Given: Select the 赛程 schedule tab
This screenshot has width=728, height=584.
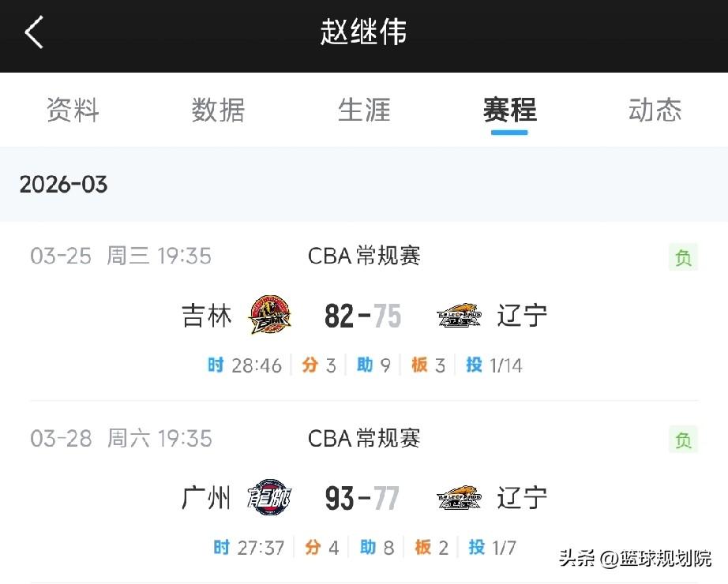Looking at the screenshot, I should coord(510,110).
